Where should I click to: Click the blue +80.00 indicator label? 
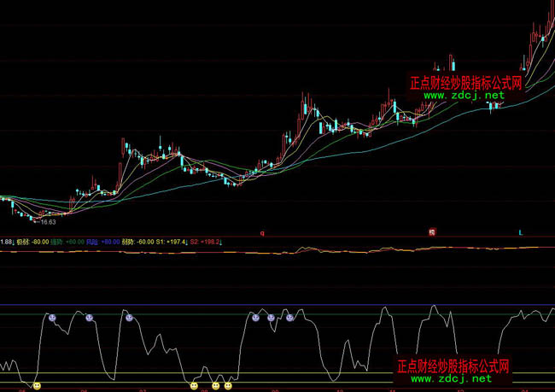108,242
